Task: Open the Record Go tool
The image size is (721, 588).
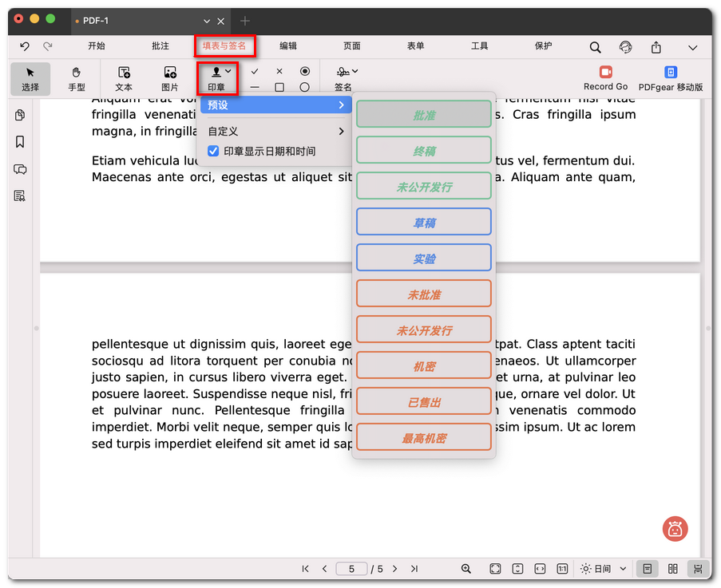Action: click(605, 78)
